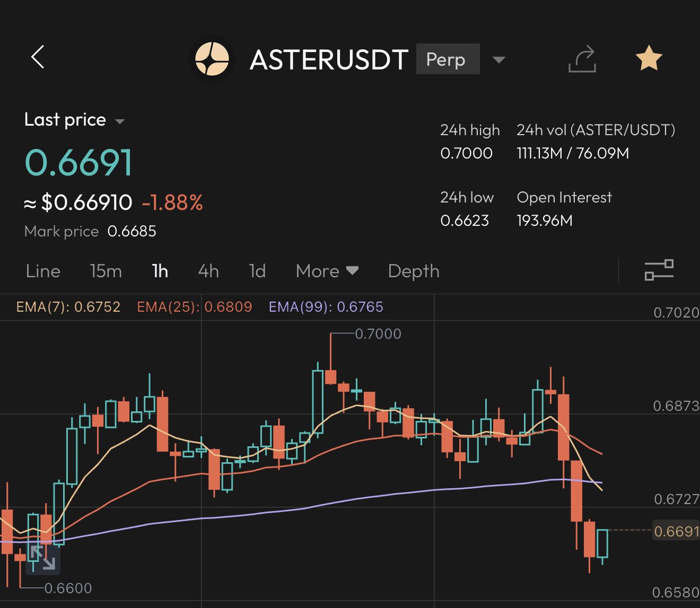Tap the EMA(25) indicator label
This screenshot has width=700, height=608.
(x=194, y=307)
